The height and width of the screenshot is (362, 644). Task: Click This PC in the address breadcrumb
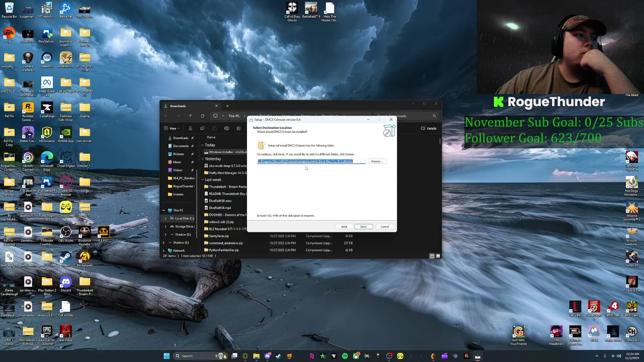(234, 116)
